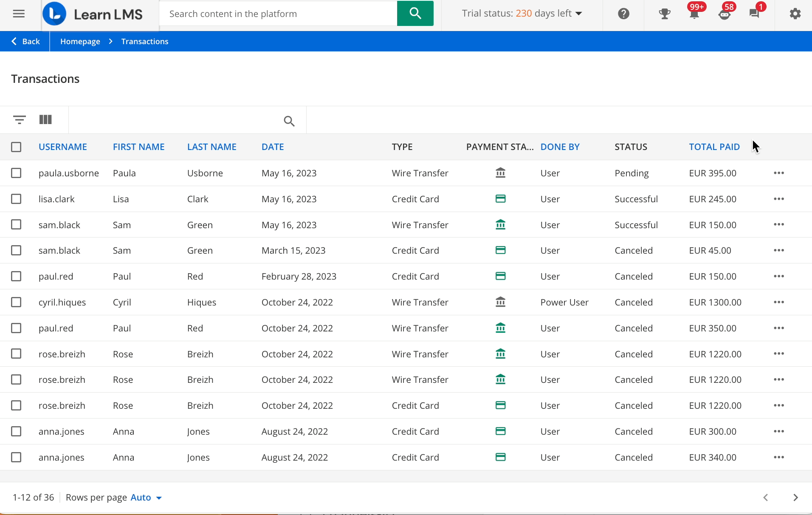Open actions menu for EUR 45.00 row
The width and height of the screenshot is (812, 515).
(779, 250)
